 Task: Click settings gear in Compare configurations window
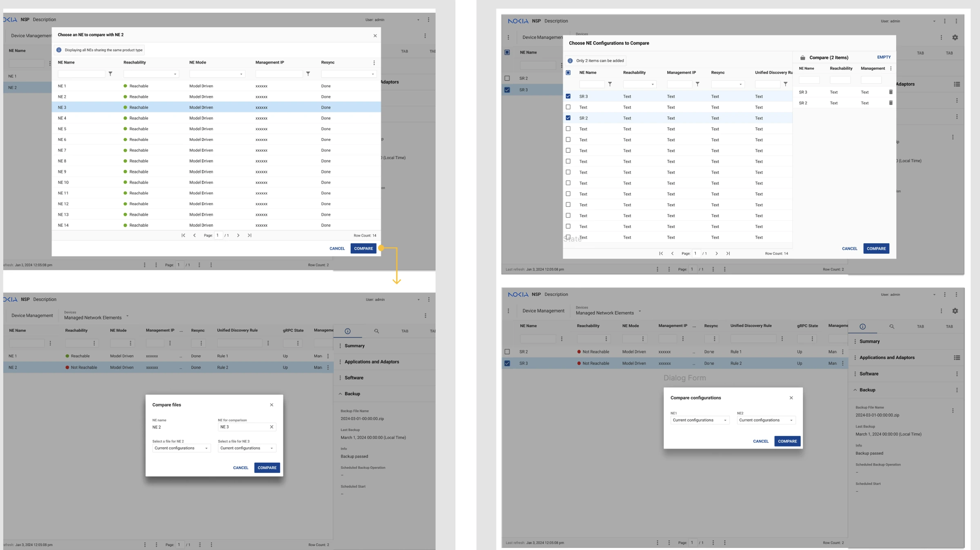click(x=955, y=311)
